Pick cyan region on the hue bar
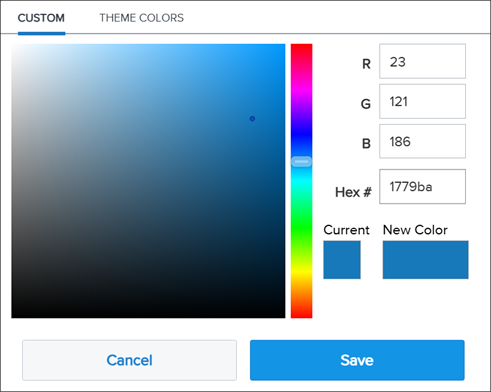The image size is (491, 392). (302, 181)
